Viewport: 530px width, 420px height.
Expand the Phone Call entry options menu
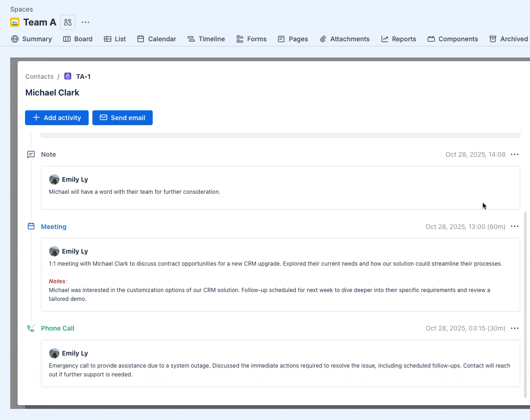515,328
